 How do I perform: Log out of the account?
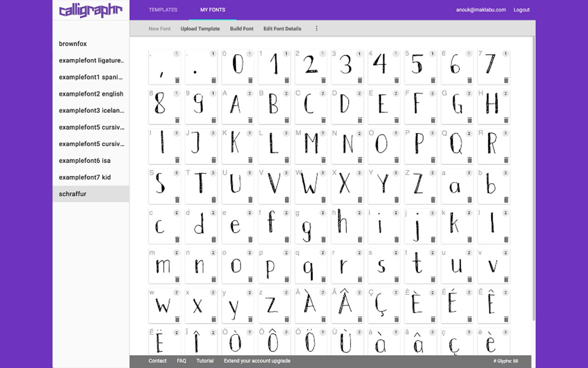(x=521, y=9)
